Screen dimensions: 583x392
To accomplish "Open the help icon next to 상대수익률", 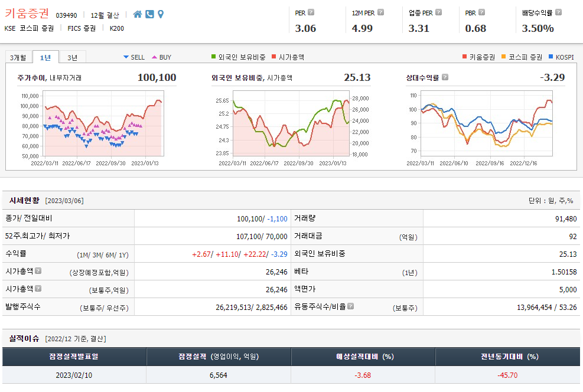I will coord(445,77).
